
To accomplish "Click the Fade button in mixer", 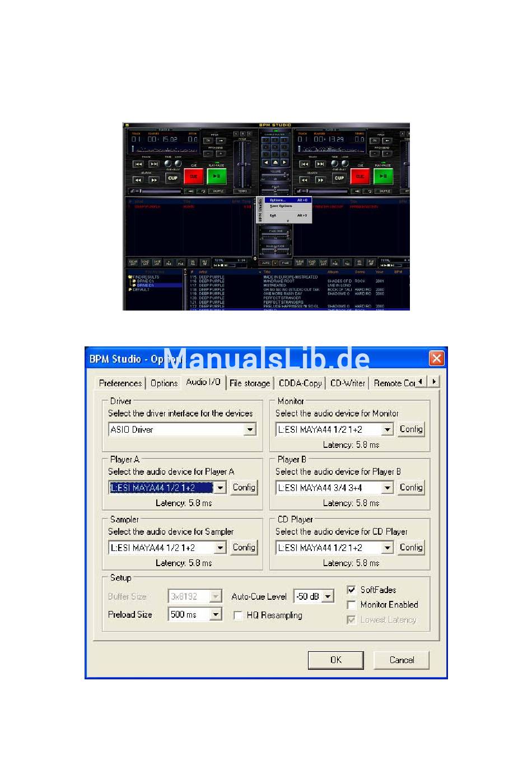I will (x=286, y=262).
